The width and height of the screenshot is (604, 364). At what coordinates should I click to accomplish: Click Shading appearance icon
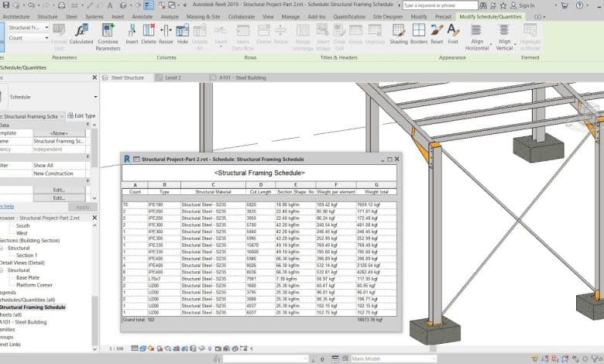click(398, 30)
